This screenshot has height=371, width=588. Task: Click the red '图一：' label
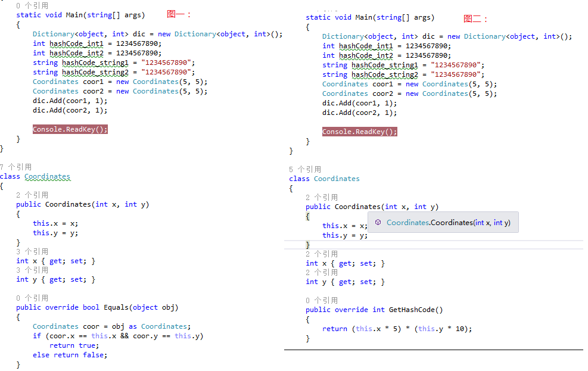tap(179, 15)
